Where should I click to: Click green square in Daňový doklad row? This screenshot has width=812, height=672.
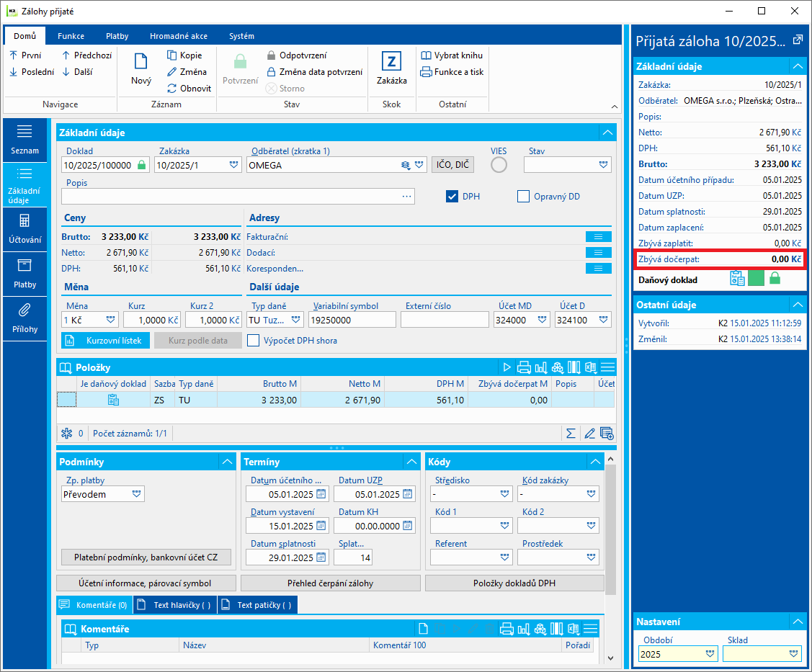(x=756, y=279)
